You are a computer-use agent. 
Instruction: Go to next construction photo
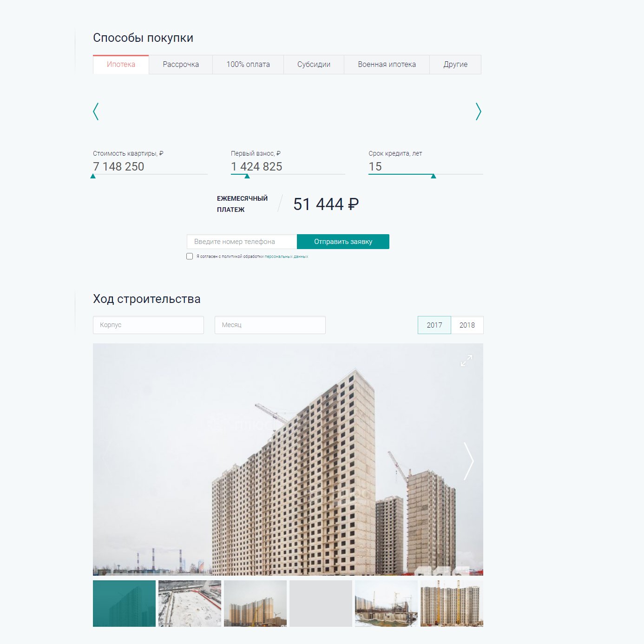pos(469,461)
